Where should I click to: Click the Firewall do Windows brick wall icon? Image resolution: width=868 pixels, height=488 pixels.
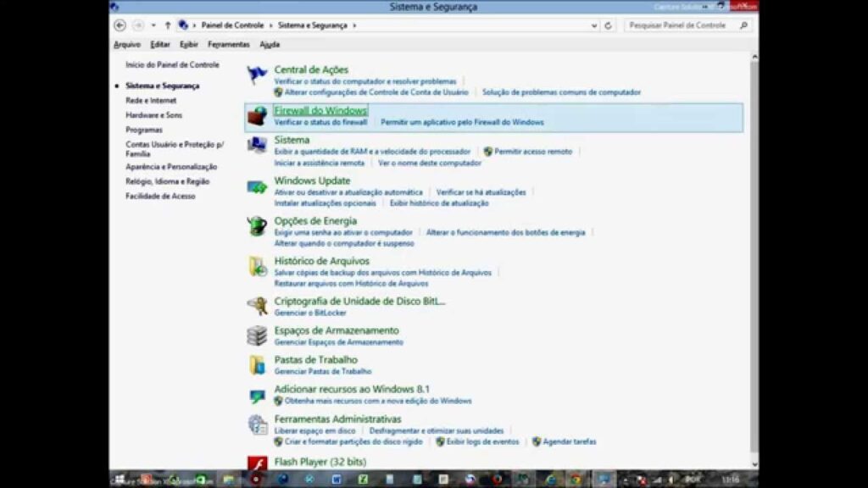pos(257,116)
